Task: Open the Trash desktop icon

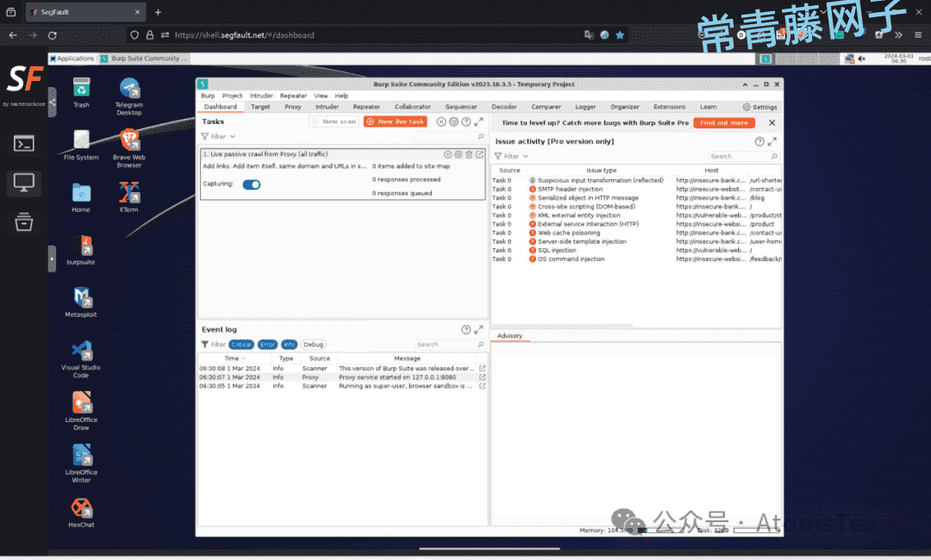Action: 81,92
